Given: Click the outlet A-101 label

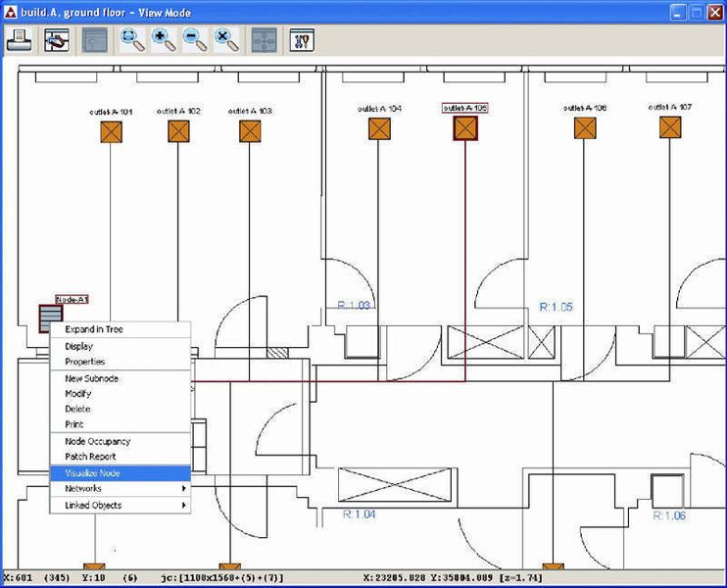Looking at the screenshot, I should point(111,112).
